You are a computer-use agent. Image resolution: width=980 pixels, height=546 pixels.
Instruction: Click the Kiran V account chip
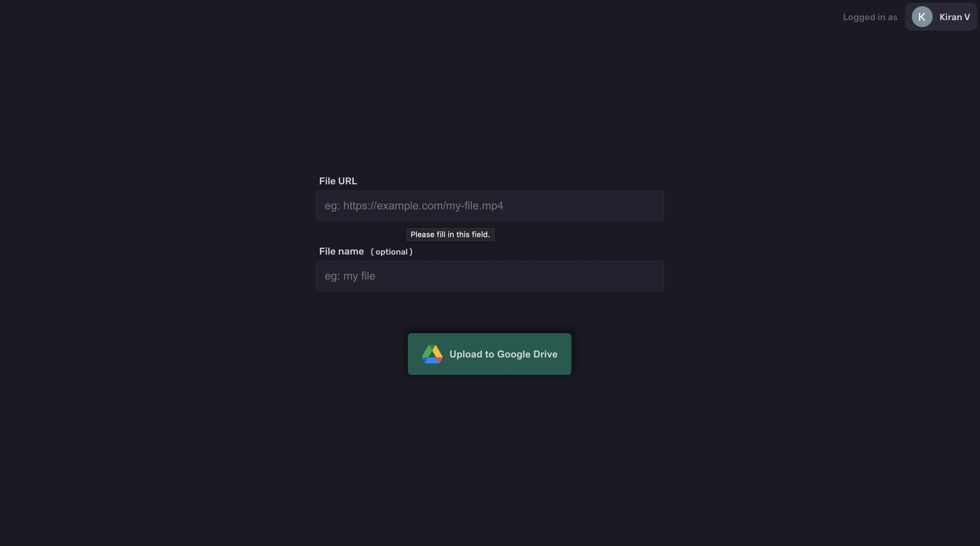[940, 17]
